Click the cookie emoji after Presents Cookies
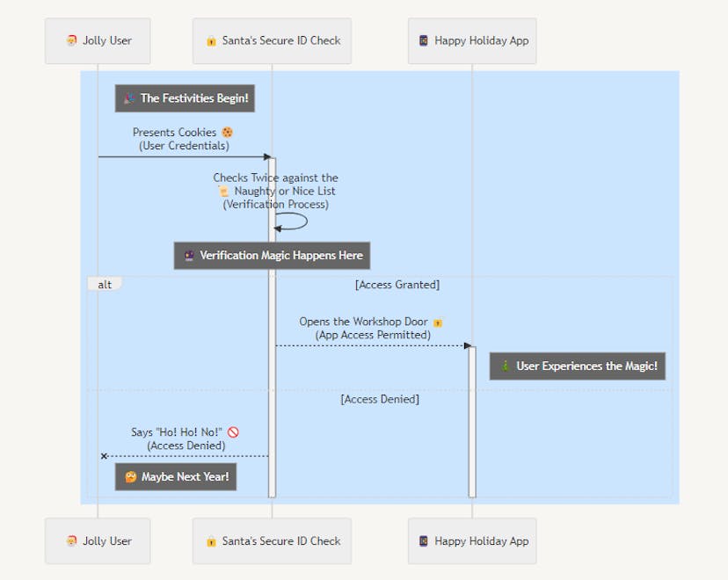728x580 pixels. [227, 133]
